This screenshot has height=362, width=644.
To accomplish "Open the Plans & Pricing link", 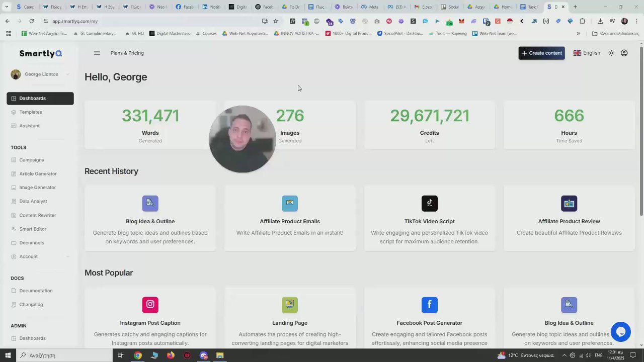I will click(x=127, y=53).
